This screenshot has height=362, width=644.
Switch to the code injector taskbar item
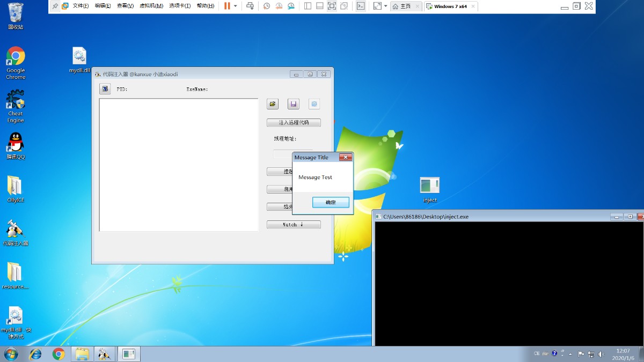tap(105, 354)
